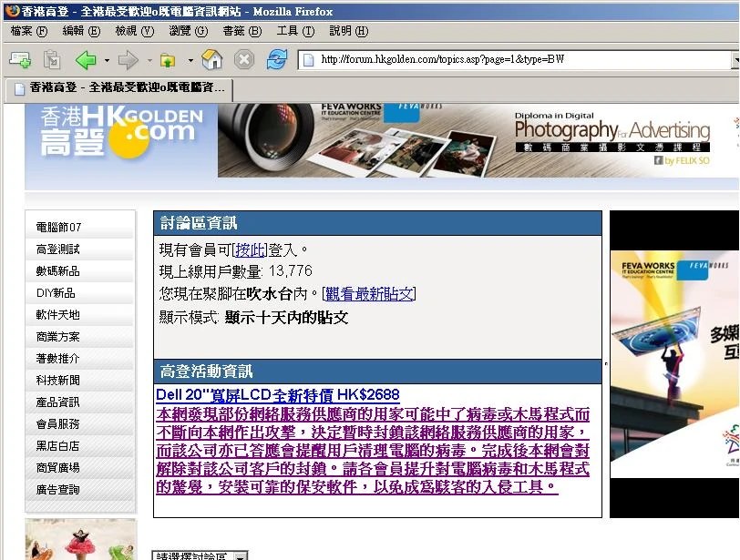Open the 編輯 (E) menu
Screen dimensions: 740x560
pyautogui.click(x=82, y=31)
